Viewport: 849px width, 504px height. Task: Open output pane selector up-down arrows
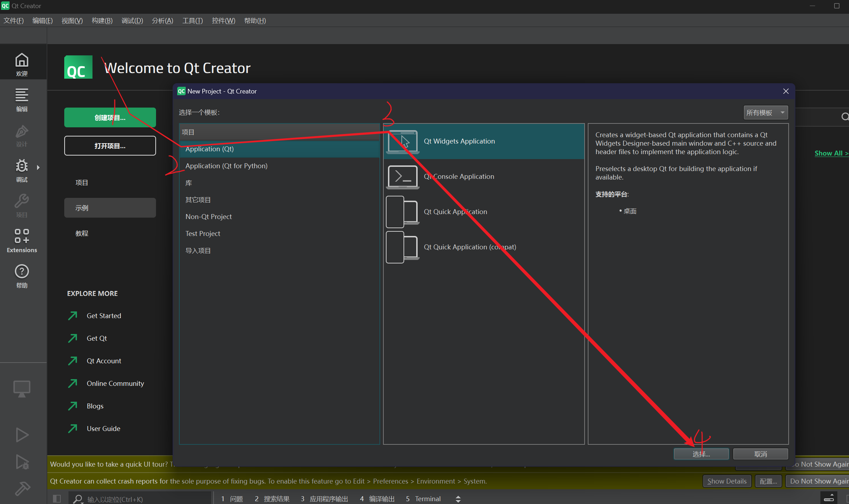[x=458, y=499]
